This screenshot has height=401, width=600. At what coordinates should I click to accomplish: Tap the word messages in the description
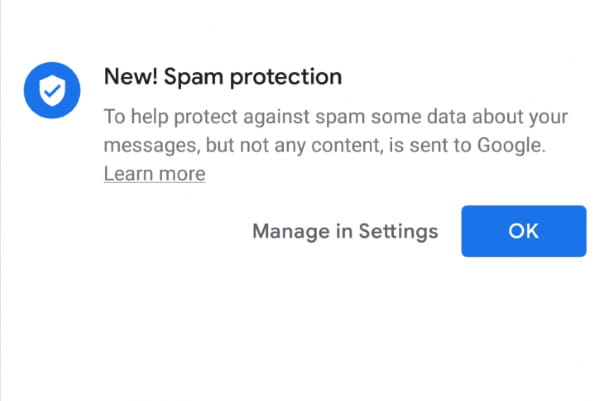pyautogui.click(x=152, y=146)
